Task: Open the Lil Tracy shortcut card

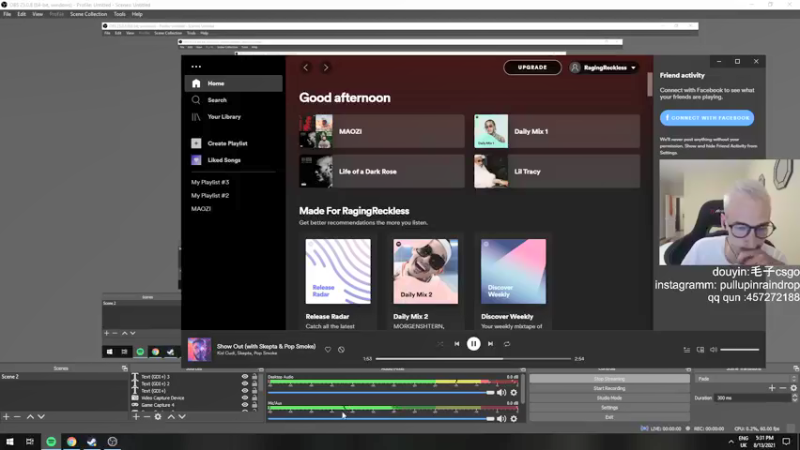Action: [557, 171]
